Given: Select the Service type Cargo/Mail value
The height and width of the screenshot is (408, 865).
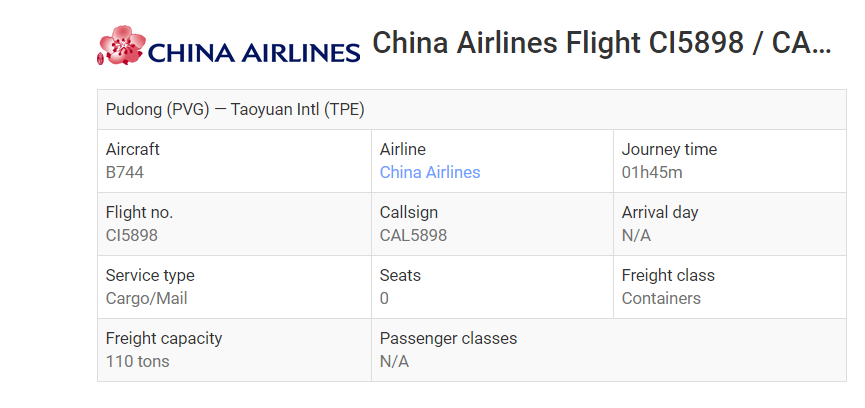Looking at the screenshot, I should pyautogui.click(x=146, y=298).
